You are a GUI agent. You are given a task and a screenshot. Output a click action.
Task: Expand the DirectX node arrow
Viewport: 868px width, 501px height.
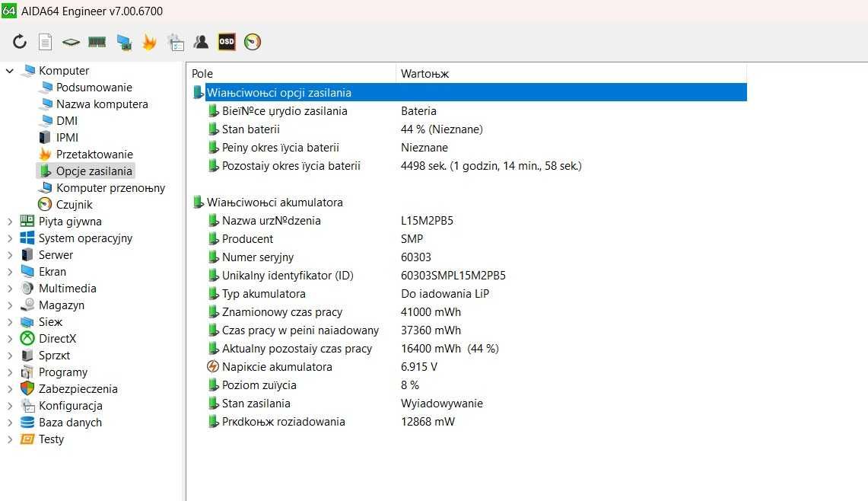click(9, 339)
